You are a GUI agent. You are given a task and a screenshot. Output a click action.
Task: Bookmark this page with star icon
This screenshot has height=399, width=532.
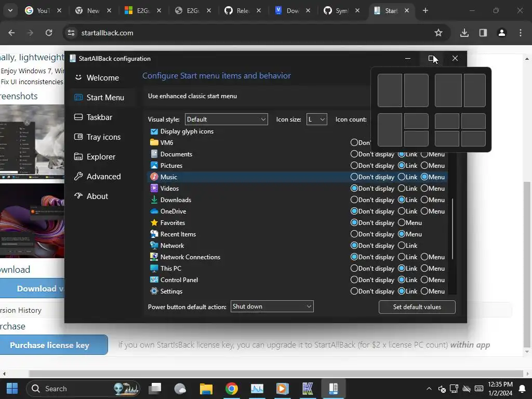(438, 33)
